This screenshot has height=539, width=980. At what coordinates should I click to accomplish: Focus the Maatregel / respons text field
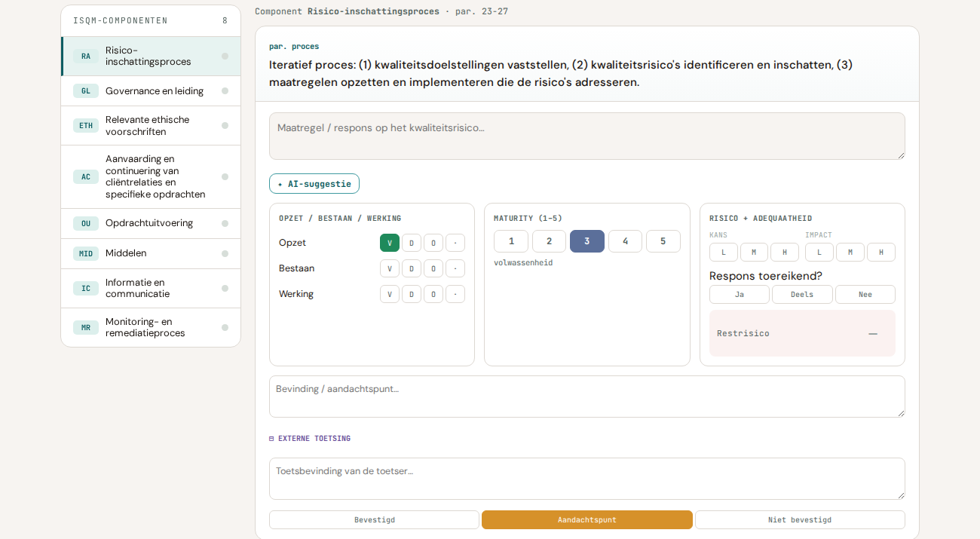(x=587, y=136)
